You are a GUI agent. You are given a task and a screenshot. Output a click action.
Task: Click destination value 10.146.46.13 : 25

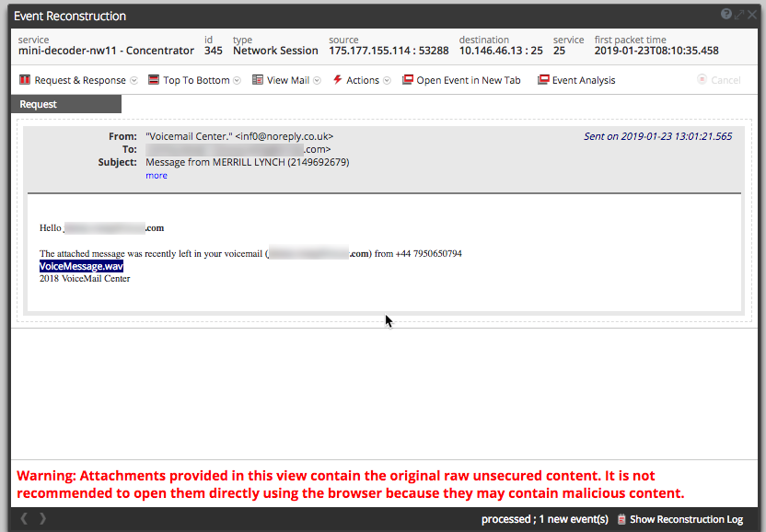tap(501, 51)
